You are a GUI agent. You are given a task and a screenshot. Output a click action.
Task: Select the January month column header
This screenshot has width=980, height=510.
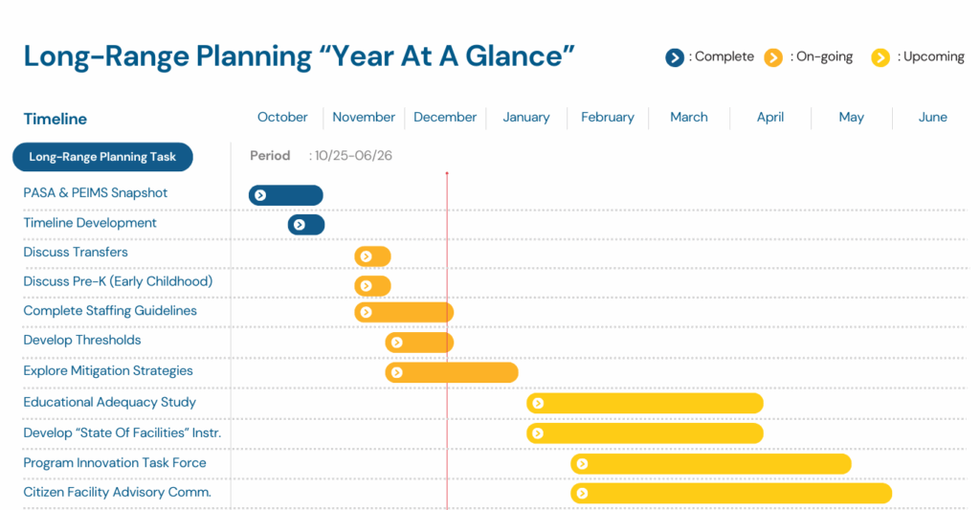point(526,118)
